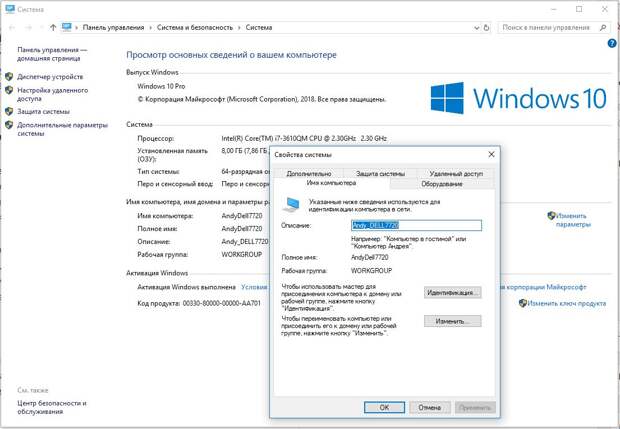Open Help via the blue question mark icon

(612, 43)
